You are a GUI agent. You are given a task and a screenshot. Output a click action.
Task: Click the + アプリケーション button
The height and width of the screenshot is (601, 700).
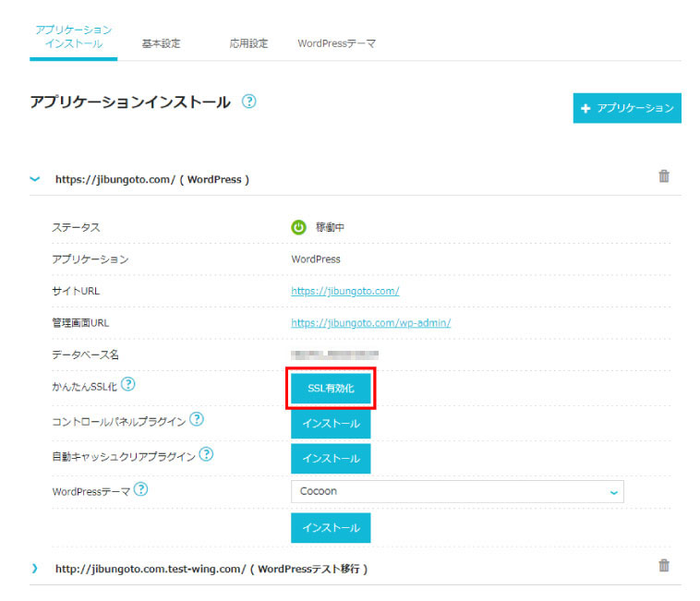pos(626,108)
